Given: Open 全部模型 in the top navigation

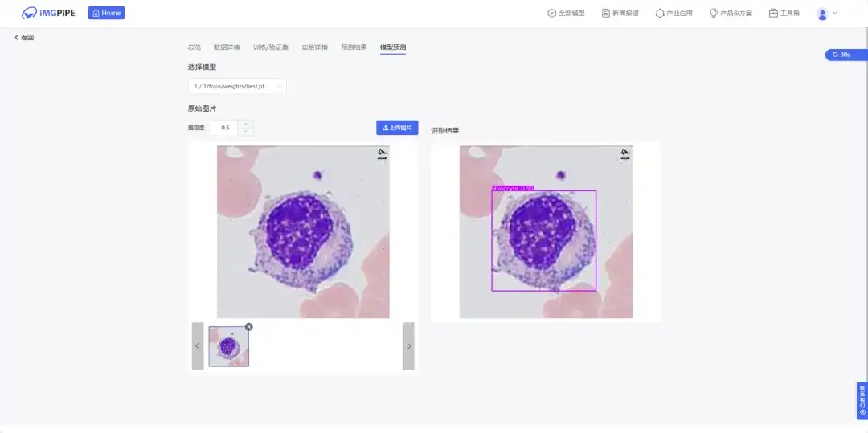Looking at the screenshot, I should pyautogui.click(x=566, y=13).
